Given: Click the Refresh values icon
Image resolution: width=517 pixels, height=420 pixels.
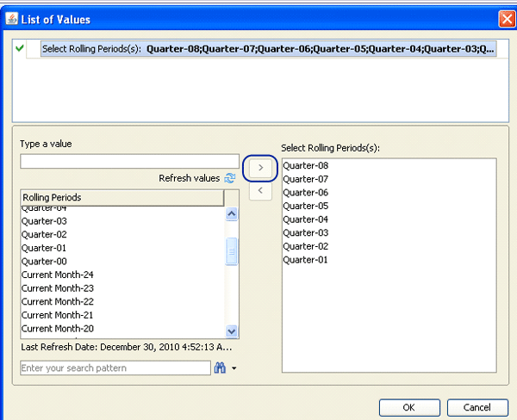Looking at the screenshot, I should point(230,178).
